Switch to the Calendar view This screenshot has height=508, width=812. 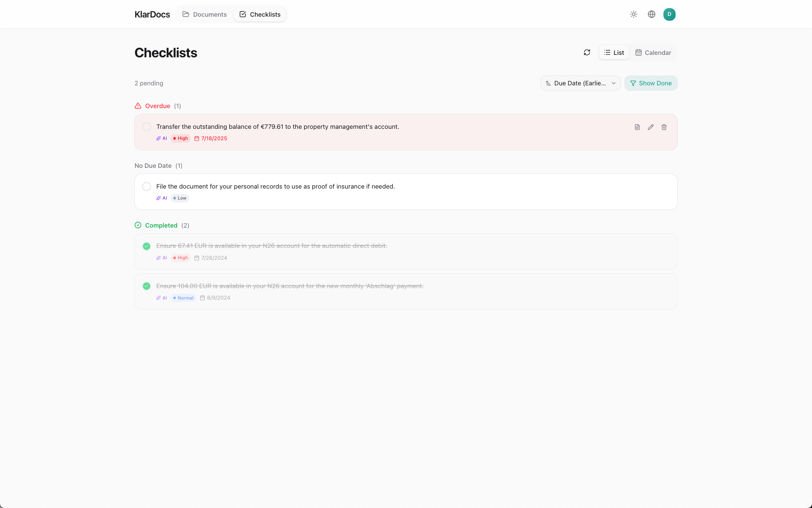click(653, 52)
